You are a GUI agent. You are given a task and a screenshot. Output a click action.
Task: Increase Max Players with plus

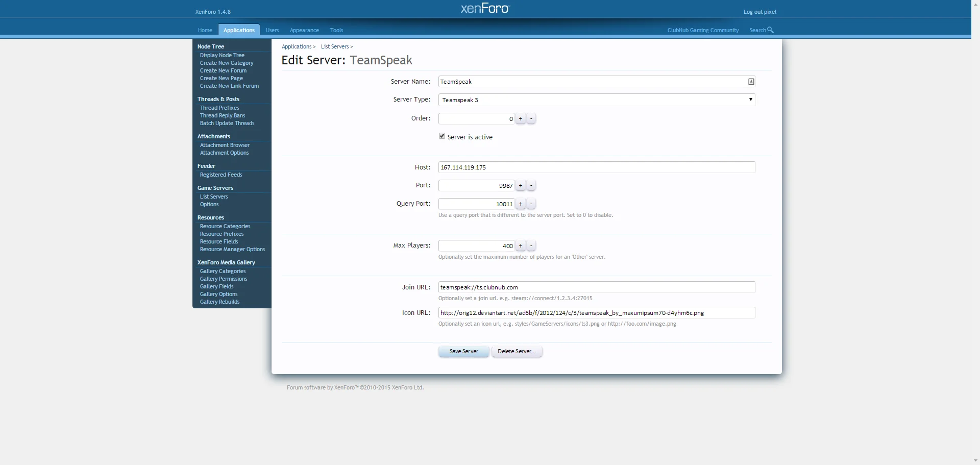(521, 246)
